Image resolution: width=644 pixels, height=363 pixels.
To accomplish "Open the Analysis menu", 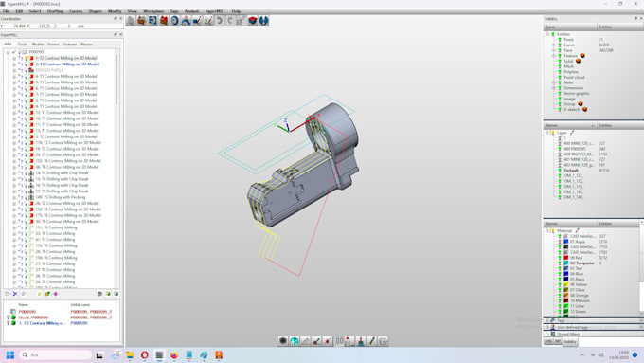I will (192, 11).
